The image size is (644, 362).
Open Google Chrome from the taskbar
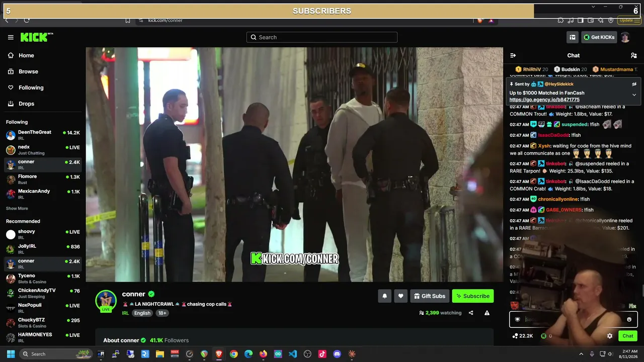[x=233, y=354]
